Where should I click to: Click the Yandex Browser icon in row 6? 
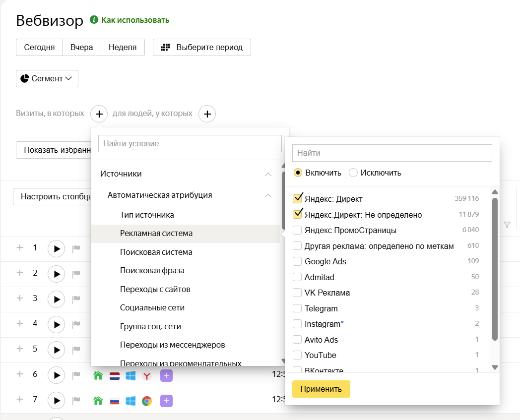click(x=147, y=376)
